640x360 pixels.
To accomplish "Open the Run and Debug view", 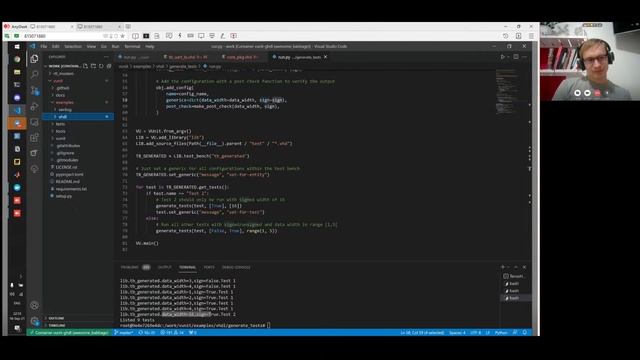I will coord(34,106).
